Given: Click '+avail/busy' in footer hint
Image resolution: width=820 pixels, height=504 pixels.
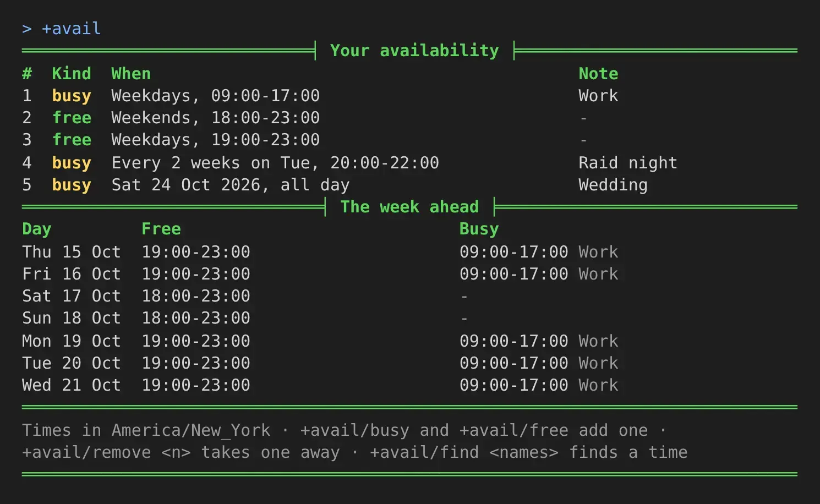Looking at the screenshot, I should (355, 430).
